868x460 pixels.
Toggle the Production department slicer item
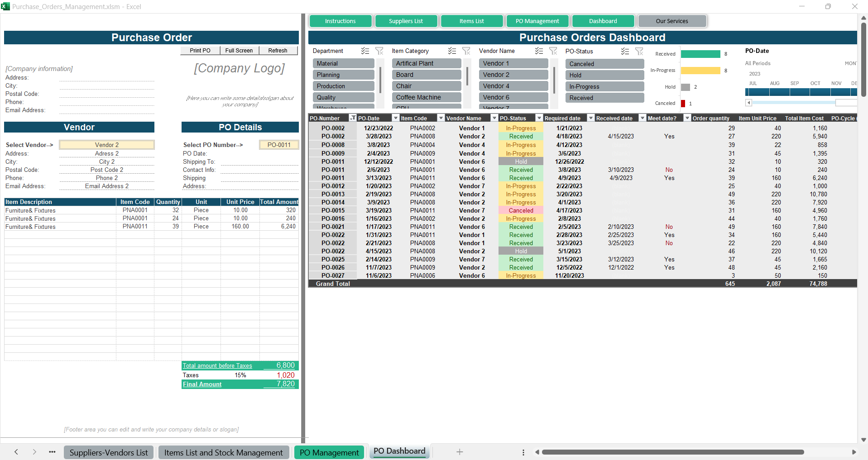pyautogui.click(x=343, y=86)
